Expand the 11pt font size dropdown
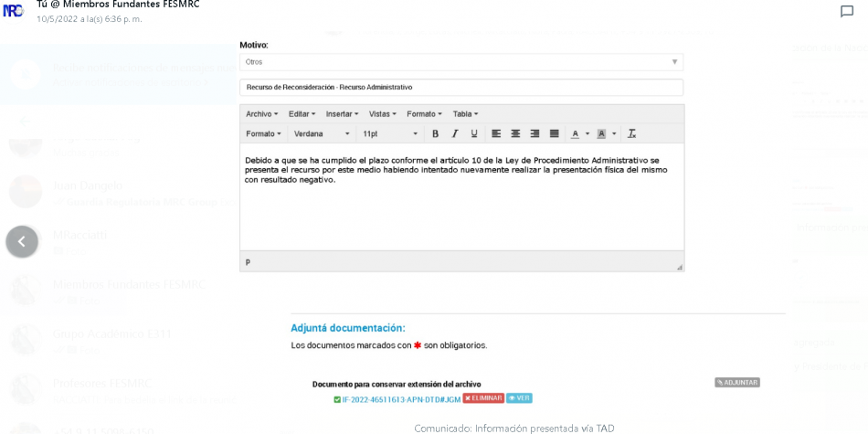Screen dimensions: 868x434 389,133
